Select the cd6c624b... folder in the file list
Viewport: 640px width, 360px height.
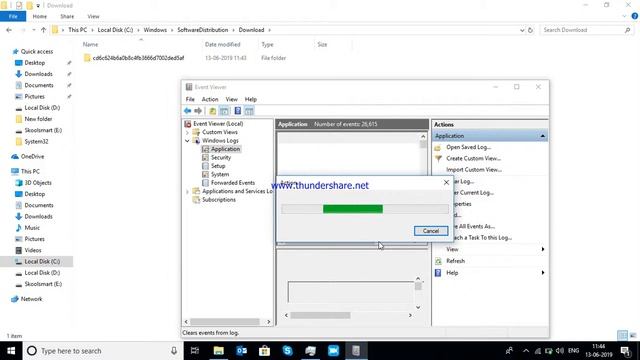[x=138, y=58]
